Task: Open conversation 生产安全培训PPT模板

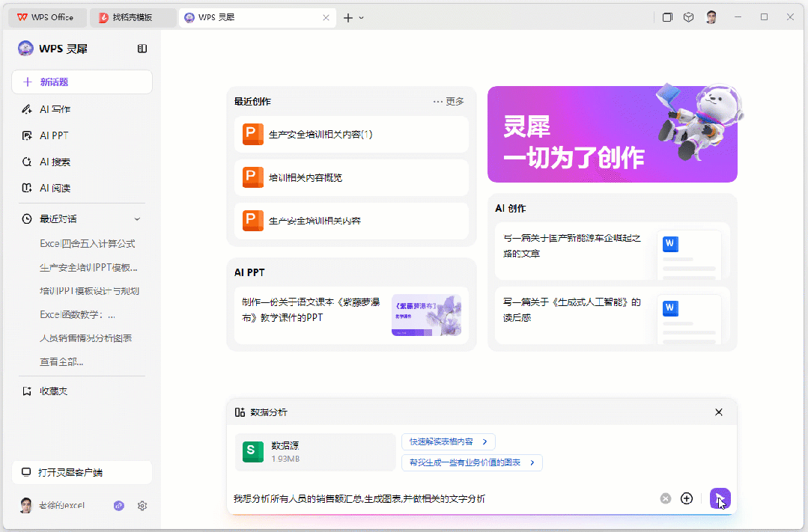Action: coord(88,267)
